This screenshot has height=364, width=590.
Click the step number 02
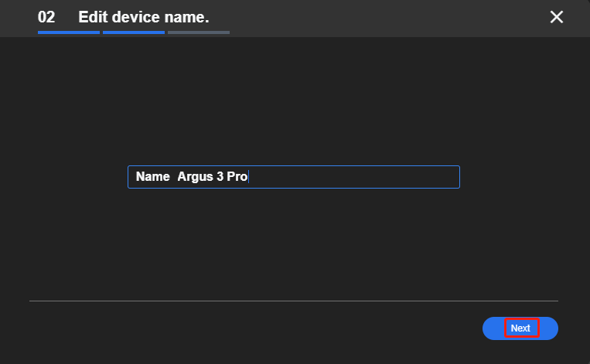point(46,17)
